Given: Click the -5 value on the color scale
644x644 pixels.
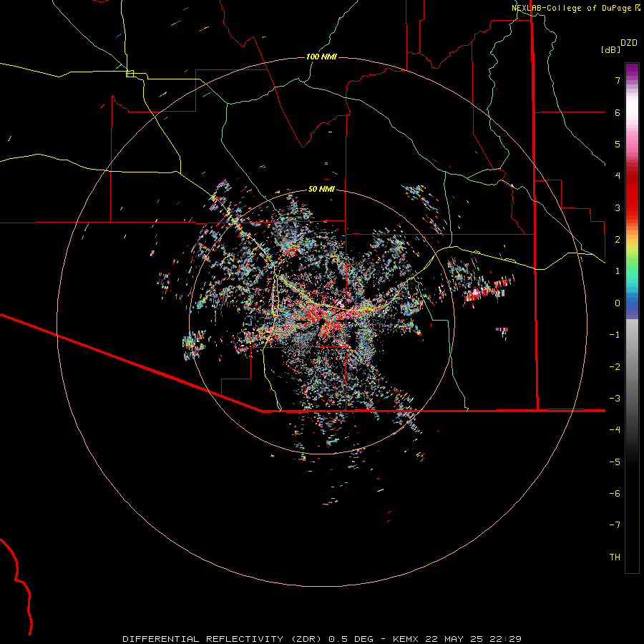Looking at the screenshot, I should point(615,462).
